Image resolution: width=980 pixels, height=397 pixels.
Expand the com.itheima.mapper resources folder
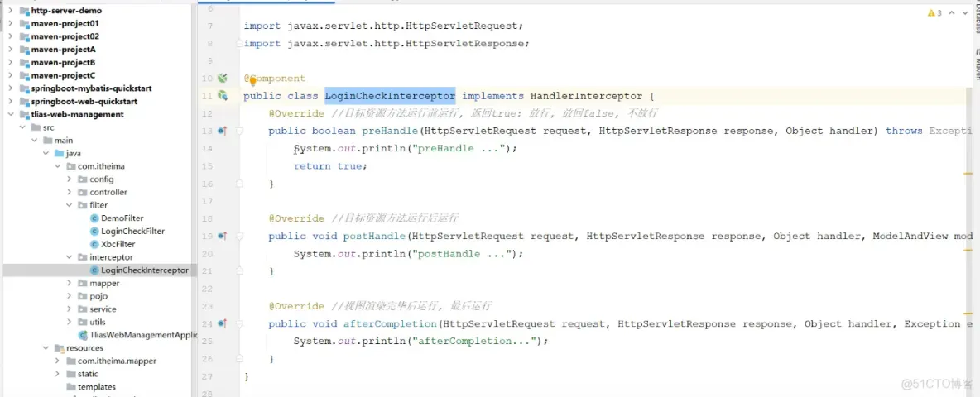click(x=57, y=361)
